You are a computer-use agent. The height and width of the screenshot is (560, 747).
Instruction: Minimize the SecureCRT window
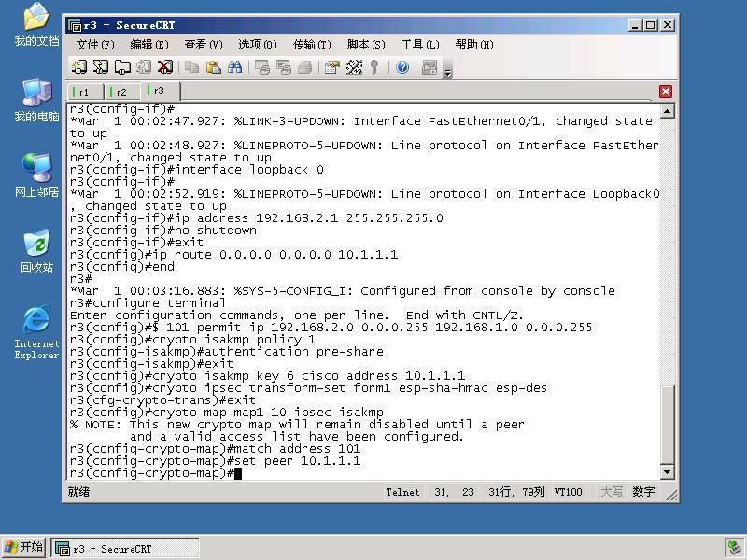click(634, 25)
